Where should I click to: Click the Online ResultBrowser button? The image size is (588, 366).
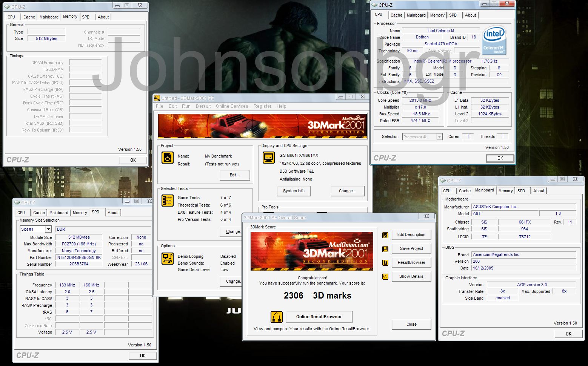click(x=319, y=317)
